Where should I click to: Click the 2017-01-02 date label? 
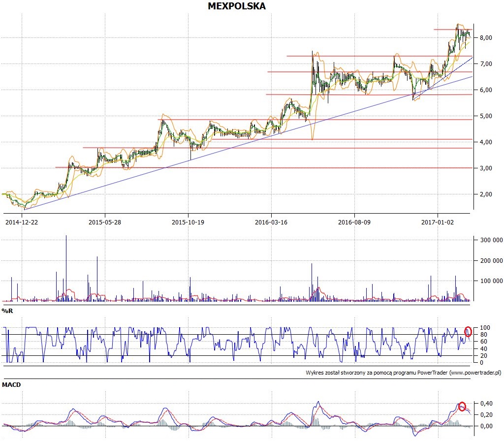[438, 222]
